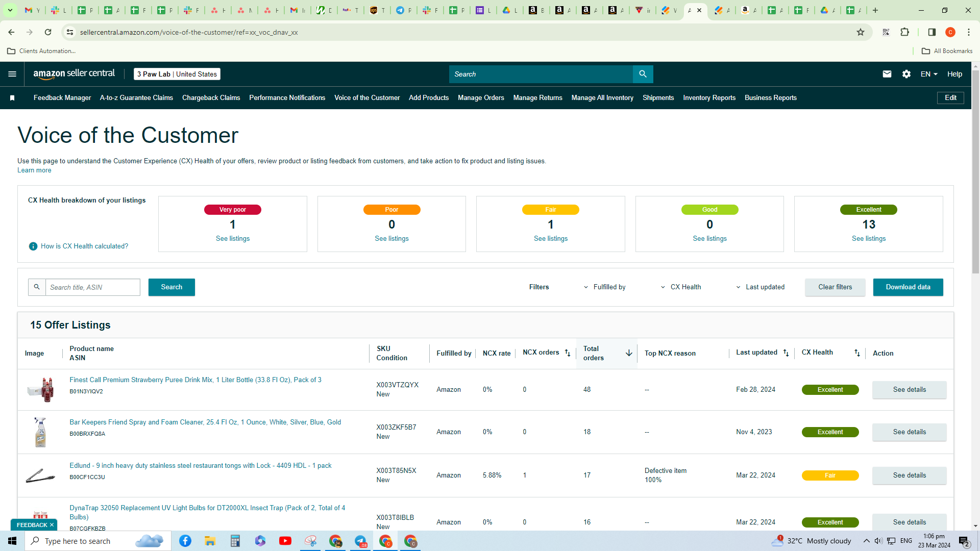Open Business Reports menu item
Screen dimensions: 980x551
(x=770, y=98)
